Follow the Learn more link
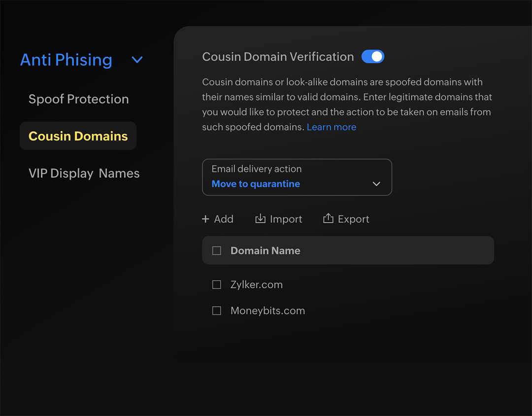 [331, 127]
